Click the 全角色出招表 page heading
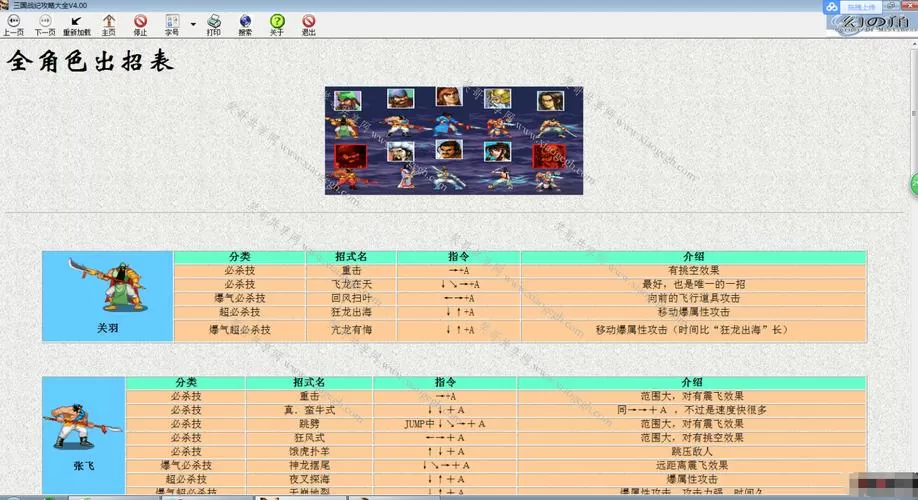This screenshot has height=500, width=918. point(91,61)
